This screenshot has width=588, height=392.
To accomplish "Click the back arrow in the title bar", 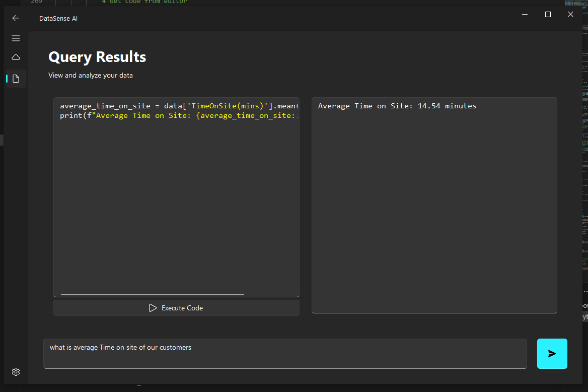I will (x=16, y=18).
